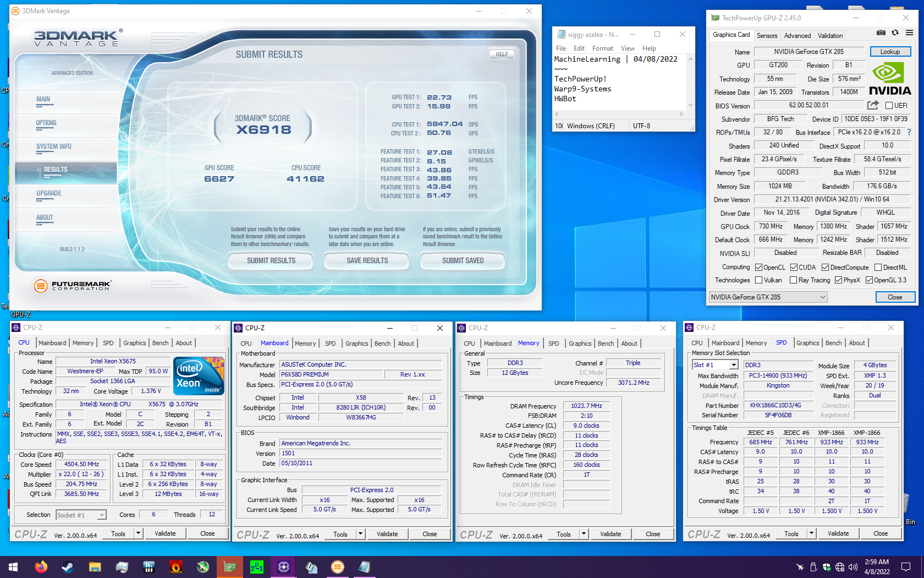
Task: Click the BIOS Version field in GPU-Z
Action: point(809,105)
